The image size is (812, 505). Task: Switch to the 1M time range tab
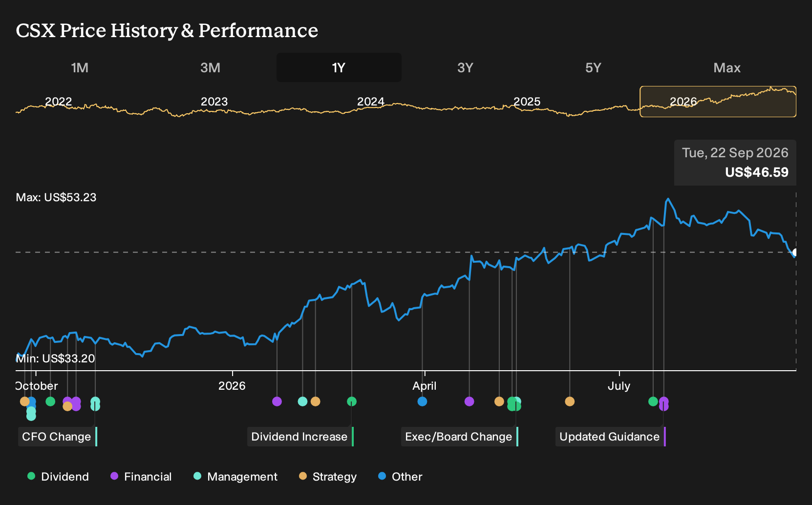(80, 67)
